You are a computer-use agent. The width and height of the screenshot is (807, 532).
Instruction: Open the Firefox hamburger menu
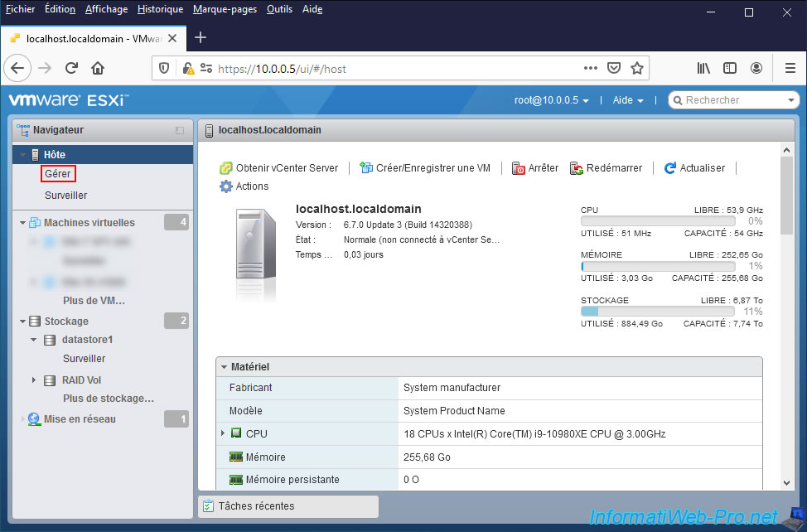[x=790, y=69]
